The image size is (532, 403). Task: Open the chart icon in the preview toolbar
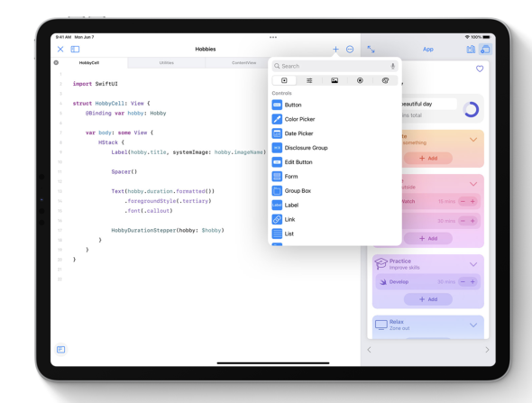[471, 50]
